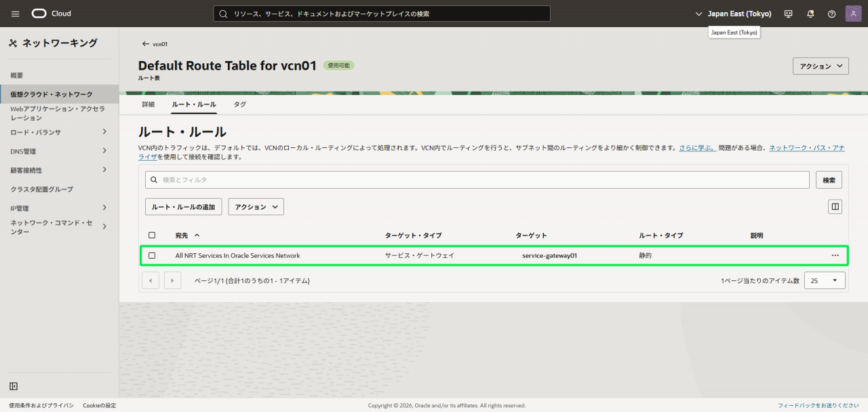The width and height of the screenshot is (868, 412).
Task: Toggle the select-all header checkbox
Action: (x=152, y=236)
